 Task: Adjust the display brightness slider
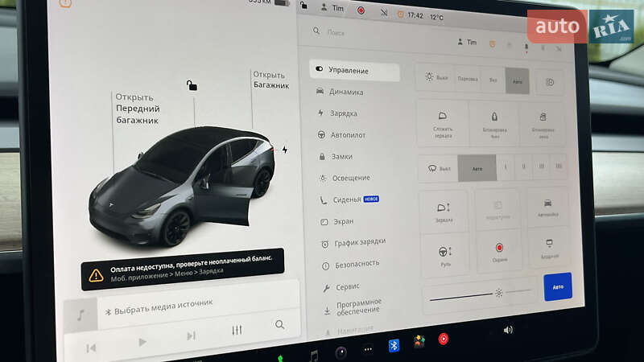point(480,294)
